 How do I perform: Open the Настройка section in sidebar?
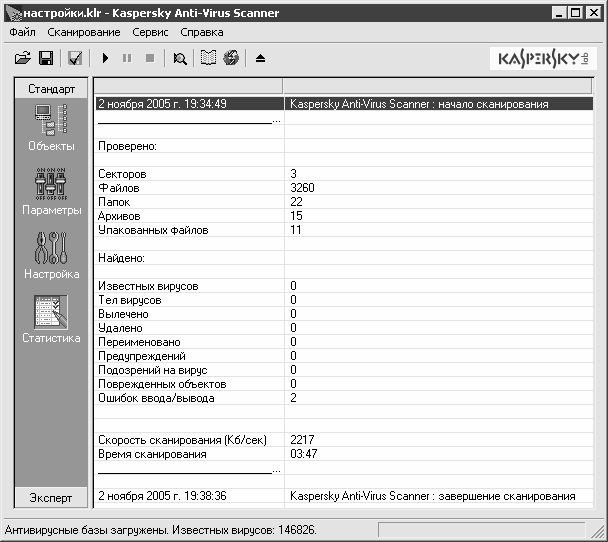(x=51, y=256)
